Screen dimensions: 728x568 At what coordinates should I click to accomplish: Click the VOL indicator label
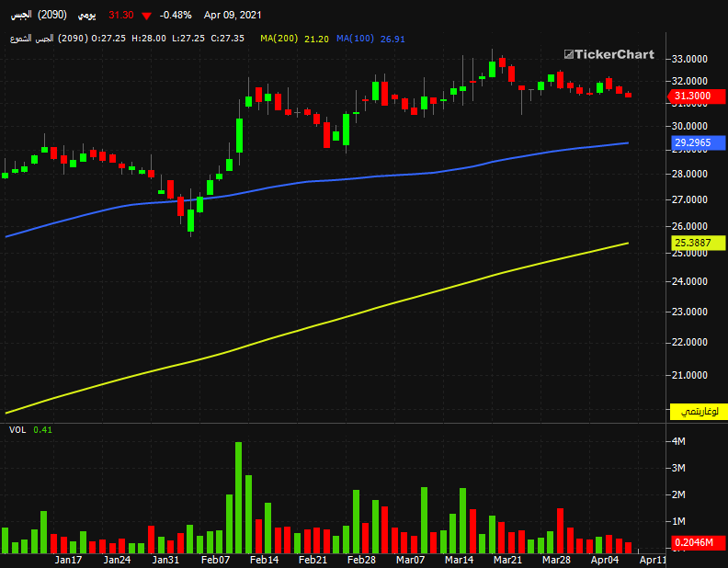pos(17,430)
